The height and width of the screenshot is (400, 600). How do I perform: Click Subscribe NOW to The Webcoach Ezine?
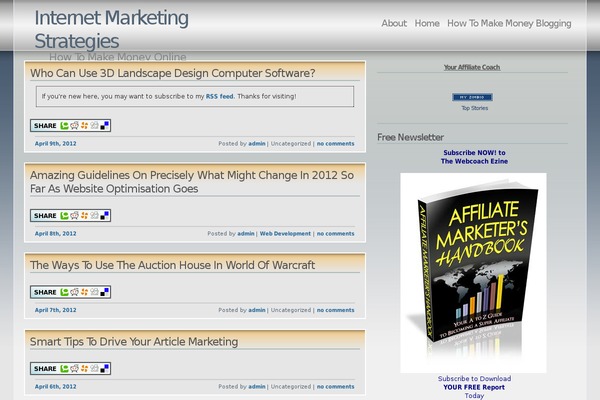(x=474, y=157)
